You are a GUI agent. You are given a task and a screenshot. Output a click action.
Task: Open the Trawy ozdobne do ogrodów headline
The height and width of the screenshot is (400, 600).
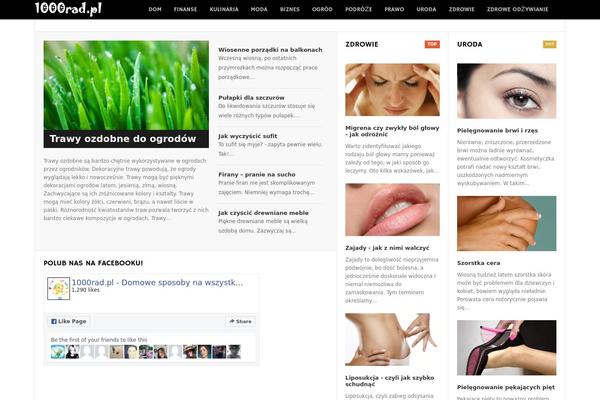click(x=123, y=139)
